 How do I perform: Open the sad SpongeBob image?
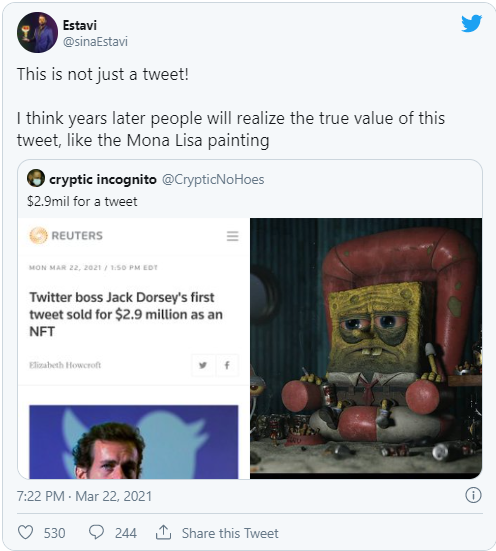(366, 348)
